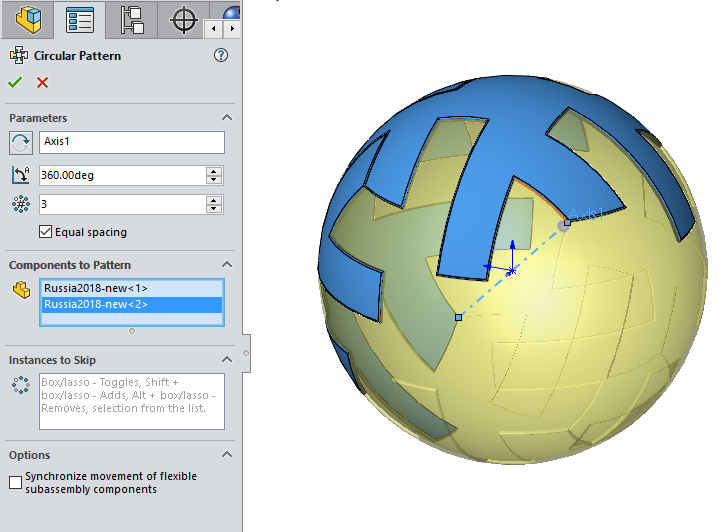Open the DimXpertManager crosshair tab
The height and width of the screenshot is (532, 728).
pos(184,20)
